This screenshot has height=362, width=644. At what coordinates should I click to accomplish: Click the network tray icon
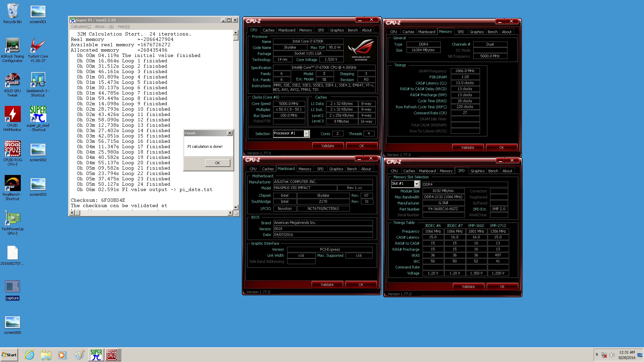click(x=604, y=355)
